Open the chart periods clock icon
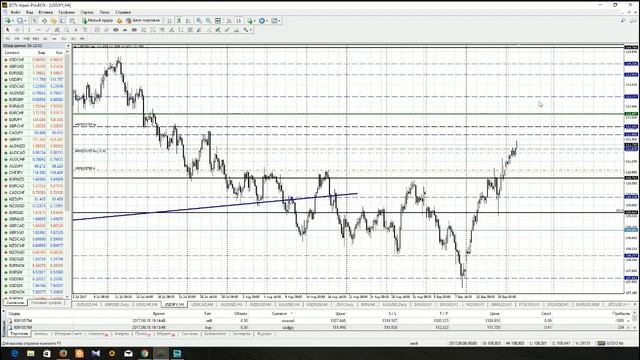Screen dimensions: 640x360 tap(262, 20)
